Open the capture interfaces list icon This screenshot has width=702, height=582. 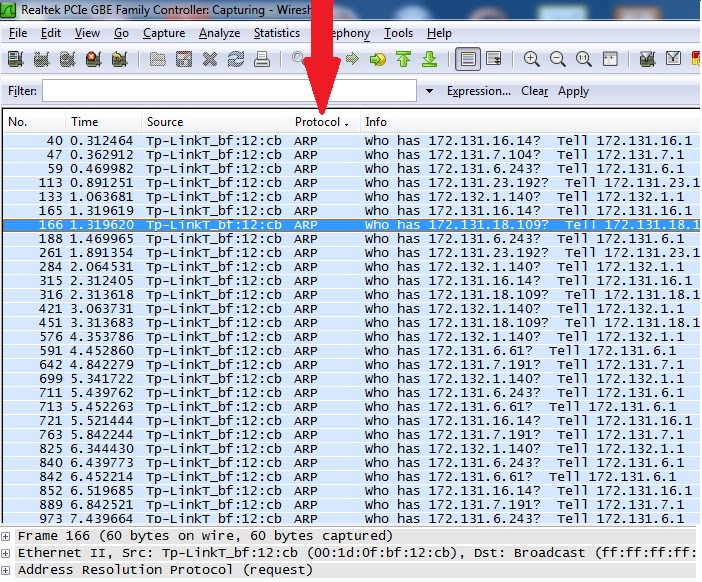point(16,59)
